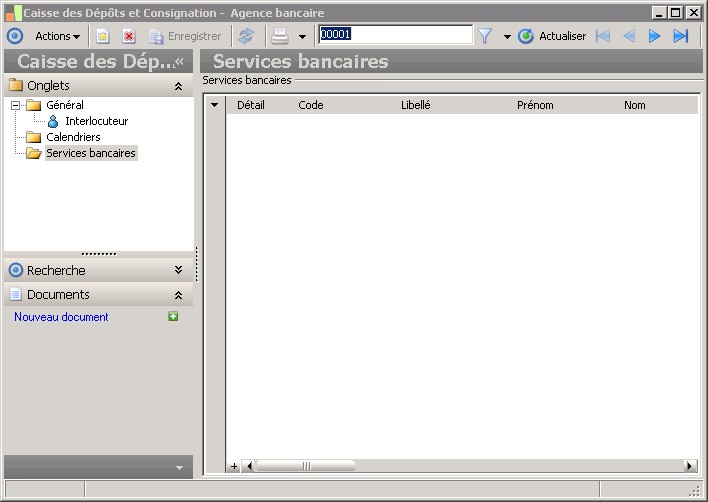
Task: Sort by the Prénom column header
Action: tap(535, 105)
